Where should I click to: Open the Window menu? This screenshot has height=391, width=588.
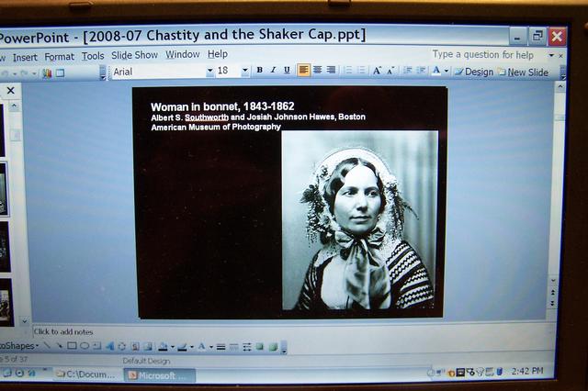(183, 54)
